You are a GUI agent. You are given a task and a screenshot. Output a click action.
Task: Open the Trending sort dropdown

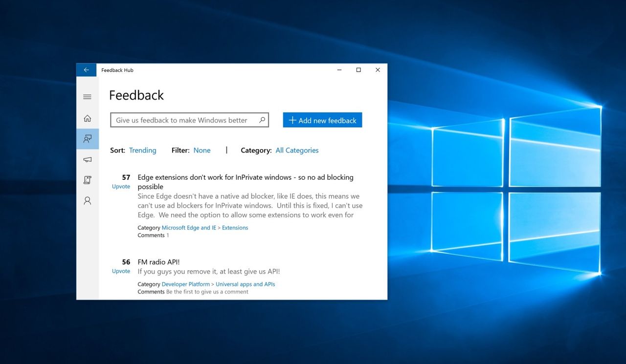click(142, 150)
